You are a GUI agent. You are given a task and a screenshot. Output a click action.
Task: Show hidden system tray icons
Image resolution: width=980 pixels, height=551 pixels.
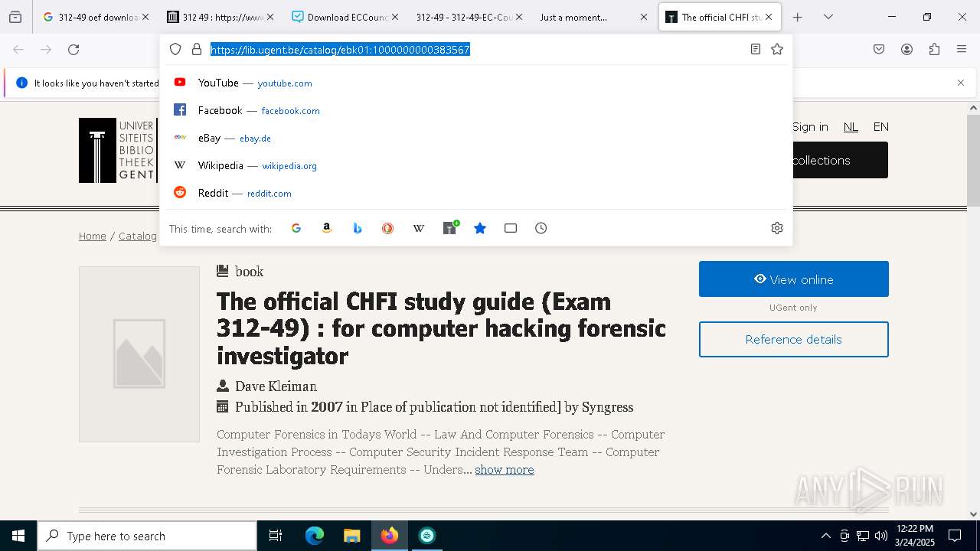pos(825,536)
